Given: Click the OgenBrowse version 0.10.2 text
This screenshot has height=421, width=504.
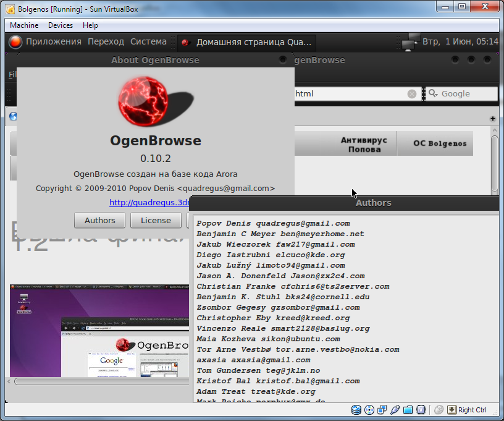Looking at the screenshot, I should pyautogui.click(x=156, y=158).
